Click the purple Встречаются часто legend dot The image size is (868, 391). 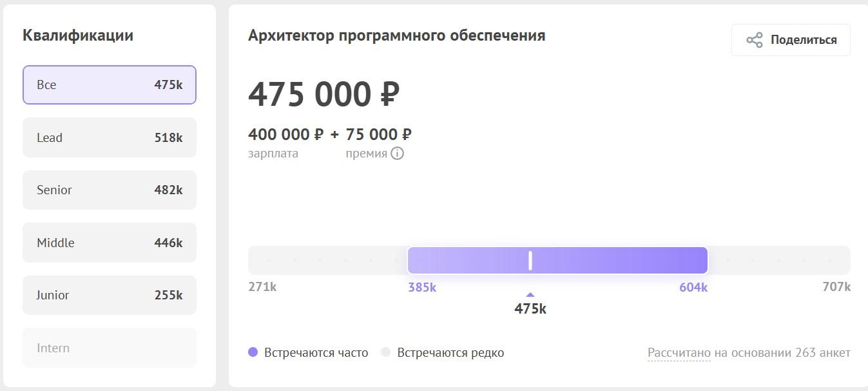pos(253,352)
